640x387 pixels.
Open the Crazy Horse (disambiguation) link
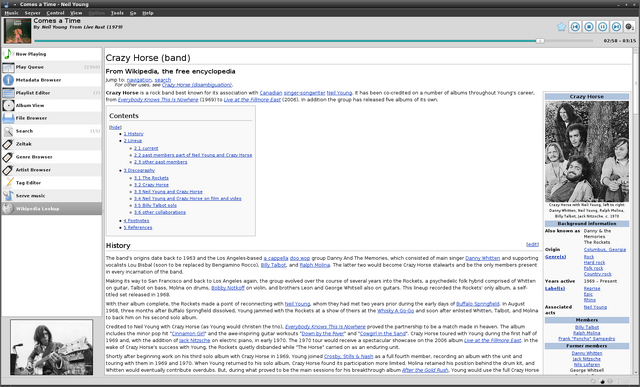[x=197, y=85]
